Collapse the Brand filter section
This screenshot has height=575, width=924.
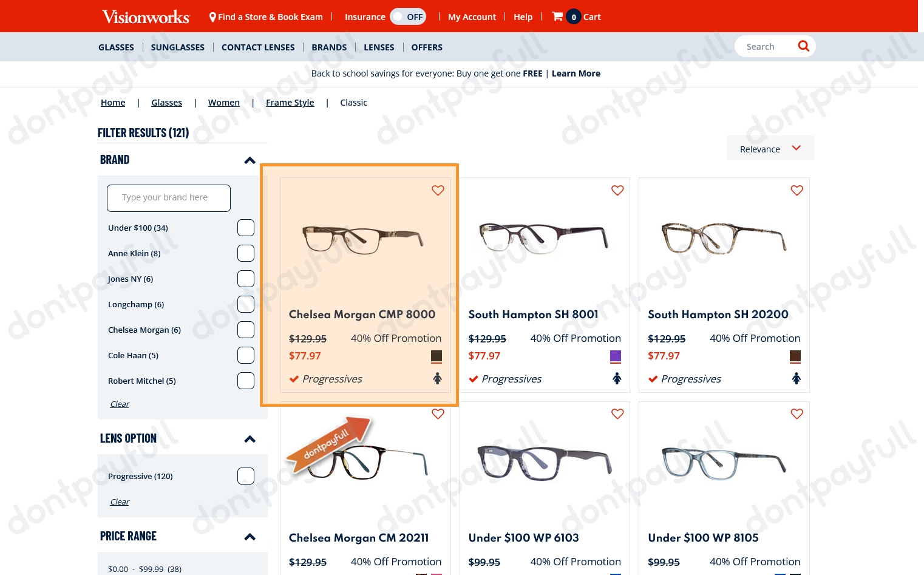pos(250,160)
